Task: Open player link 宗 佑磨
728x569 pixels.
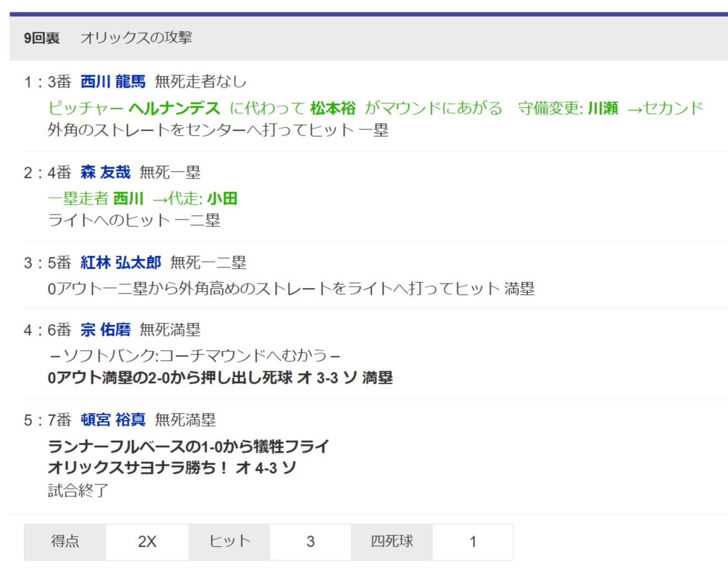Action: 105,330
